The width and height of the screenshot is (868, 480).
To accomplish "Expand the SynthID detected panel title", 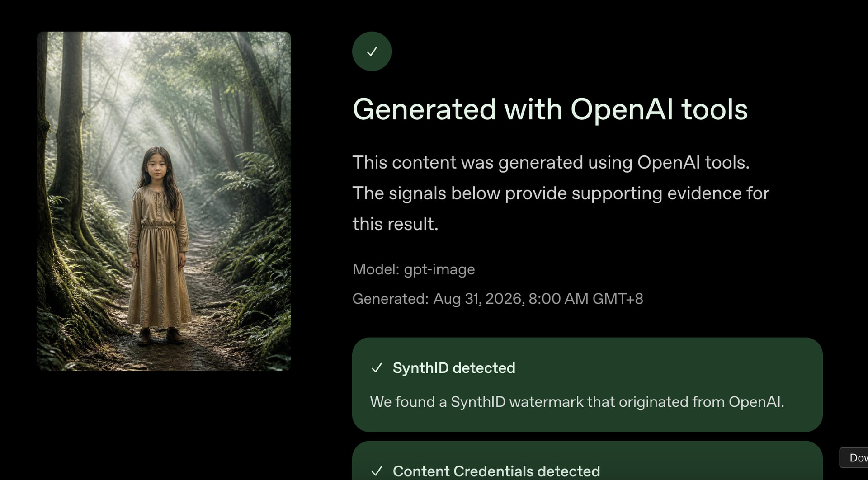I will [x=454, y=368].
